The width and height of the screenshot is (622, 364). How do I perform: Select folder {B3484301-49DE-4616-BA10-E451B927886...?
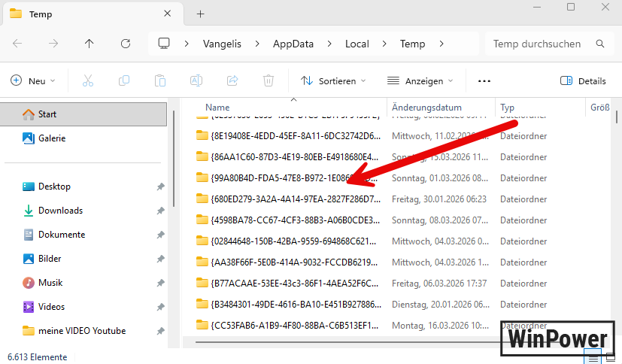[296, 304]
